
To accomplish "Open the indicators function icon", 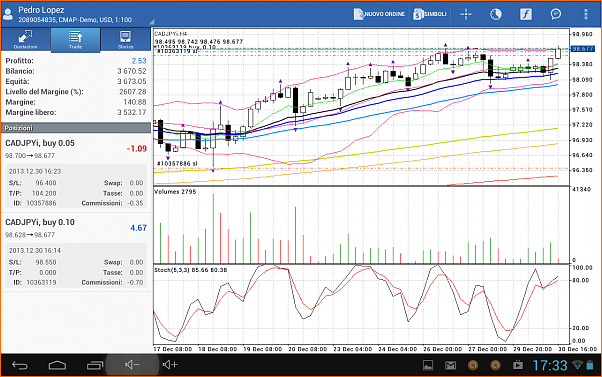I will [526, 14].
